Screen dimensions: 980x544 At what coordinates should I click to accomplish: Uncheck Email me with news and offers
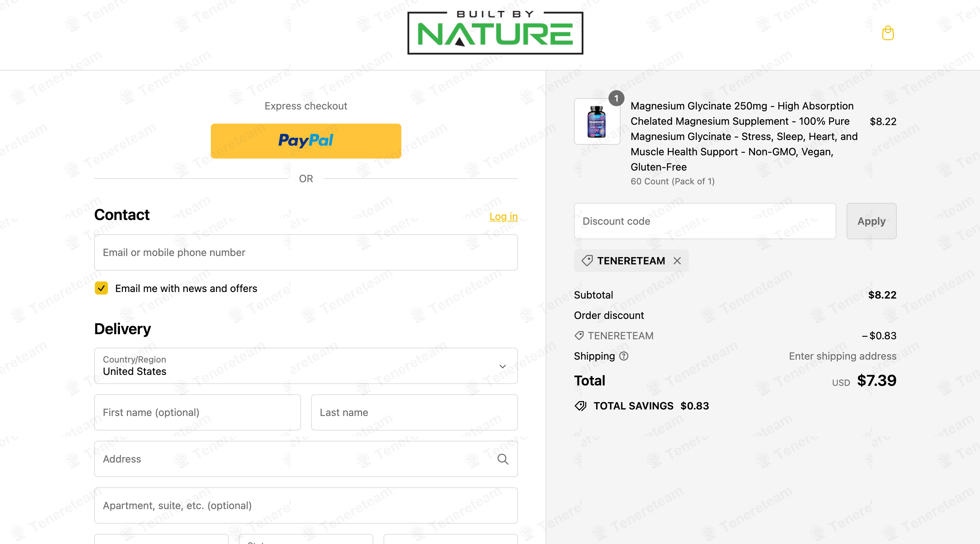[x=101, y=288]
